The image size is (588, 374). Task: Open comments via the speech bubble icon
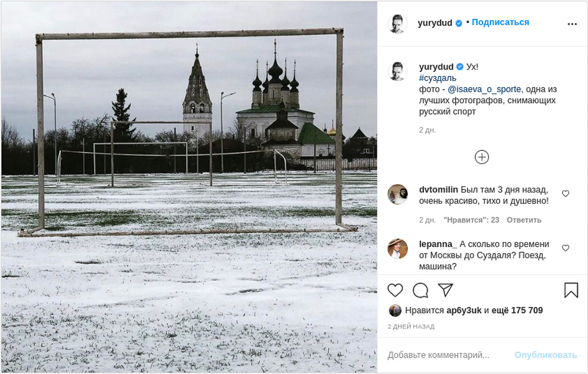pos(420,291)
